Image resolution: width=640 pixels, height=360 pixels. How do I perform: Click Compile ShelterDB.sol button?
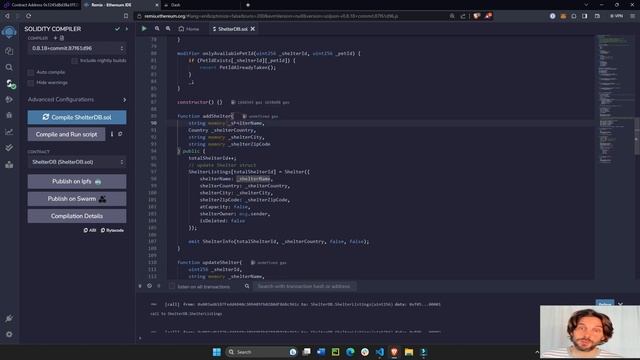[77, 117]
